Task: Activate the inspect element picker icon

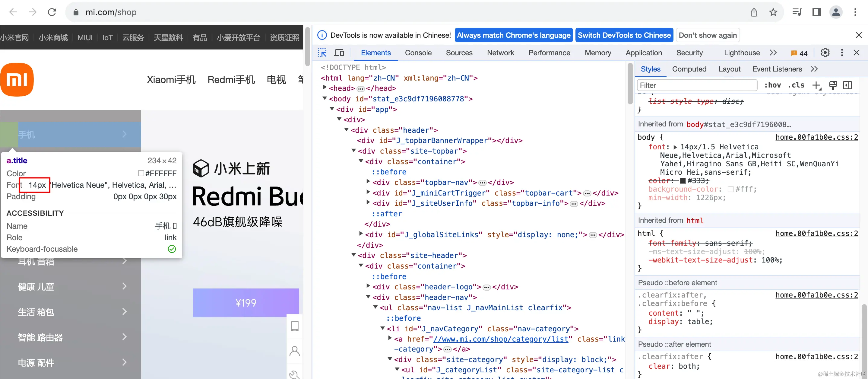Action: pos(322,53)
